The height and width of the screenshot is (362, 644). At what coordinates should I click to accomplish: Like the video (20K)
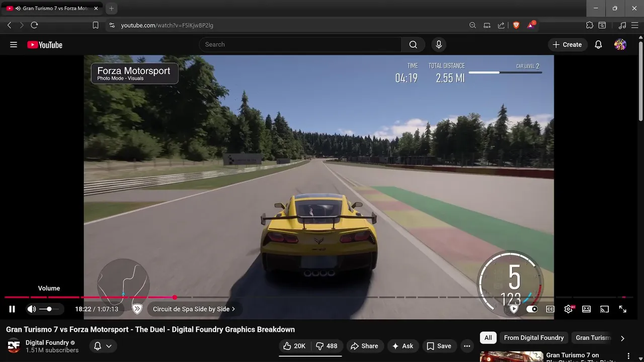pyautogui.click(x=294, y=346)
